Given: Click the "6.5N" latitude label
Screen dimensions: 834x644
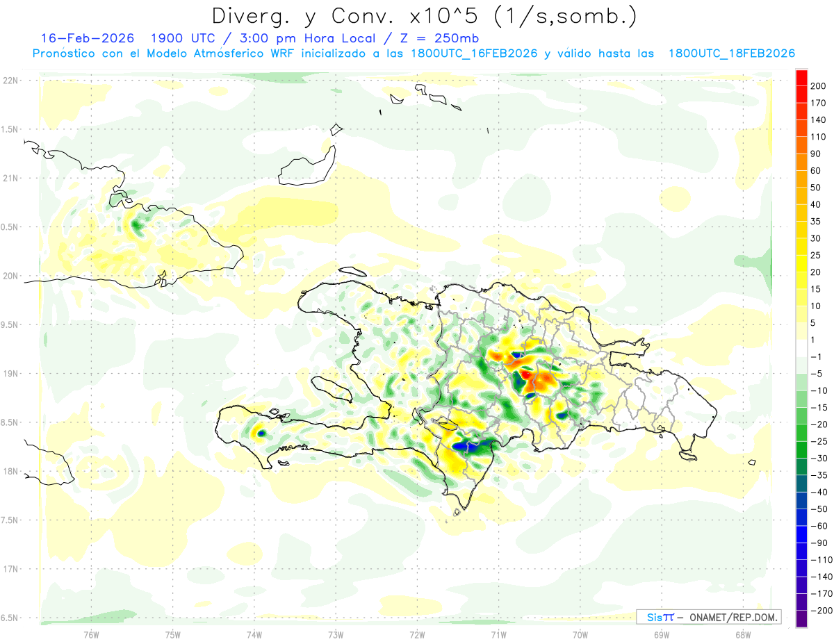Looking at the screenshot, I should click(10, 618).
